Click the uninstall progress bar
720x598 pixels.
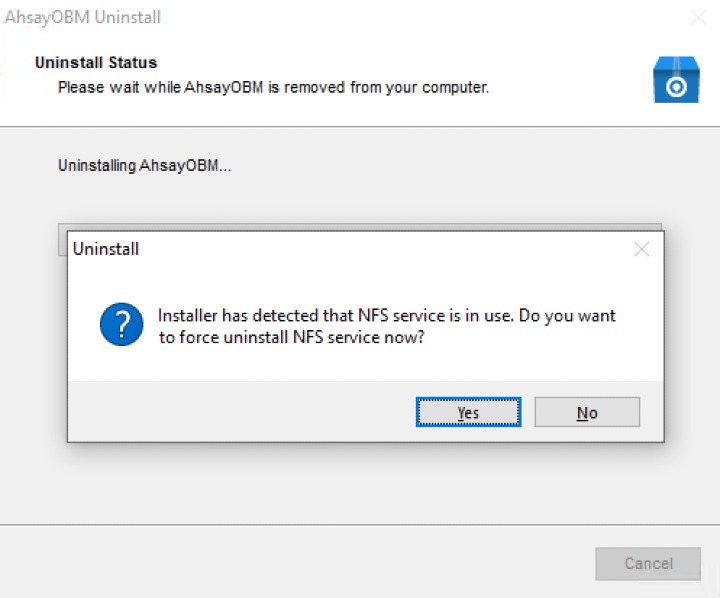point(360,228)
